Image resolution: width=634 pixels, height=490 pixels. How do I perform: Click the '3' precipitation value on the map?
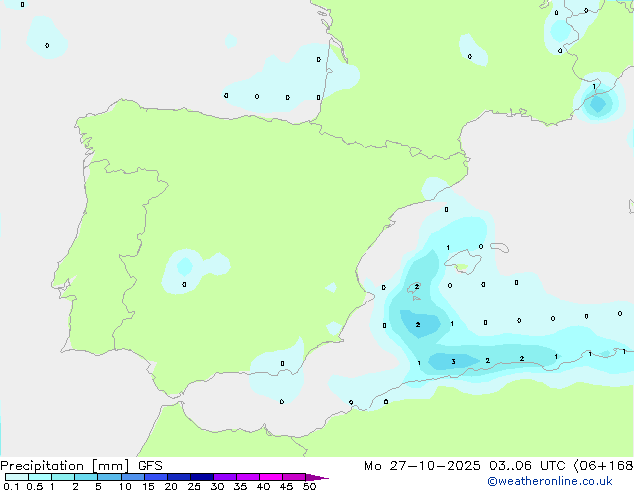[x=453, y=361]
